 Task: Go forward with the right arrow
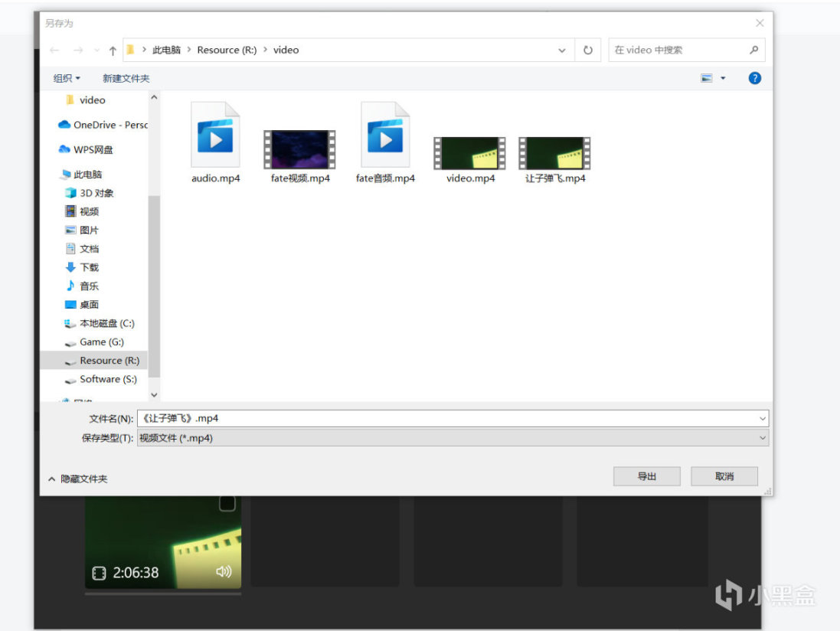(x=78, y=51)
